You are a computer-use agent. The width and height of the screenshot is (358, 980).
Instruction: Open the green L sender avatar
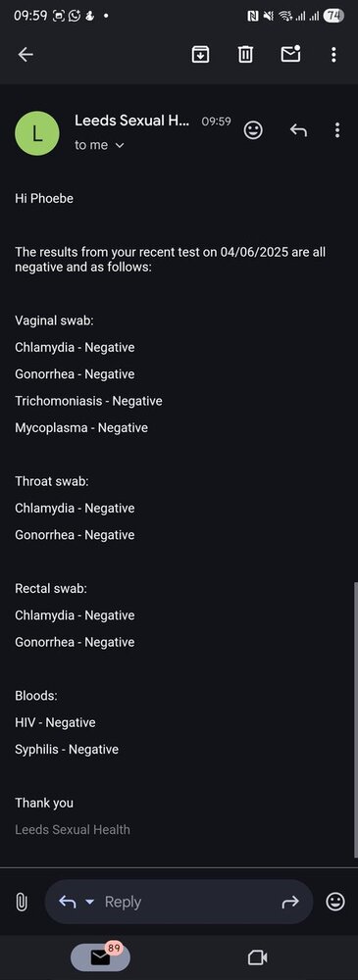[37, 133]
